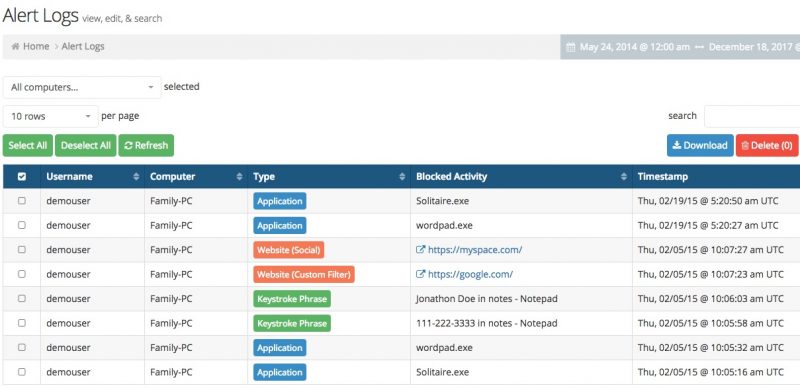Check the wordpad.exe 10:05:32 am row checkbox

click(x=21, y=348)
